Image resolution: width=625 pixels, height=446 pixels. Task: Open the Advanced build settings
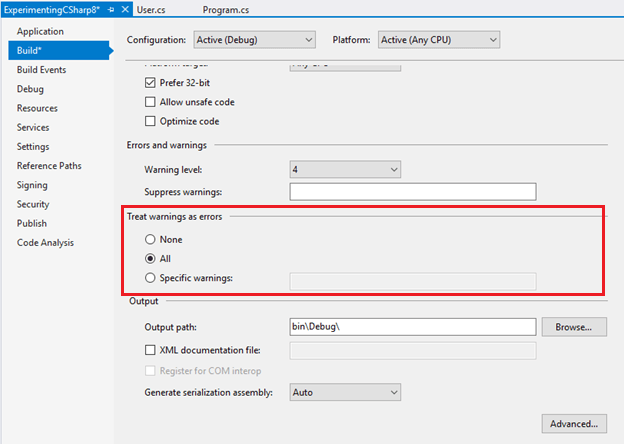(574, 424)
